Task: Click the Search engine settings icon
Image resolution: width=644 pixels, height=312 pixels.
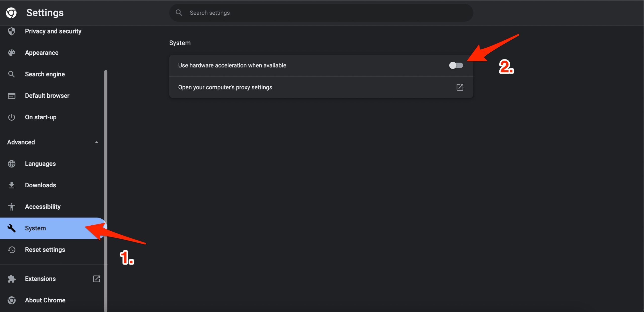Action: pos(11,74)
